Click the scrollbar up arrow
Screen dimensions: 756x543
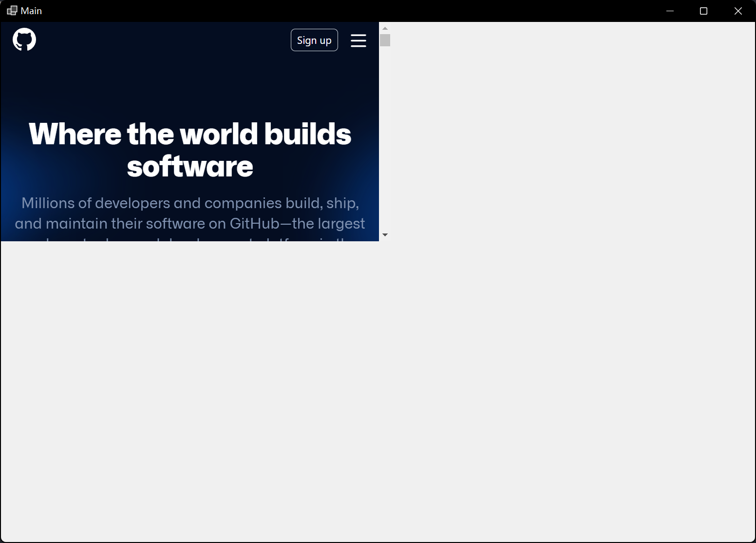(x=385, y=28)
